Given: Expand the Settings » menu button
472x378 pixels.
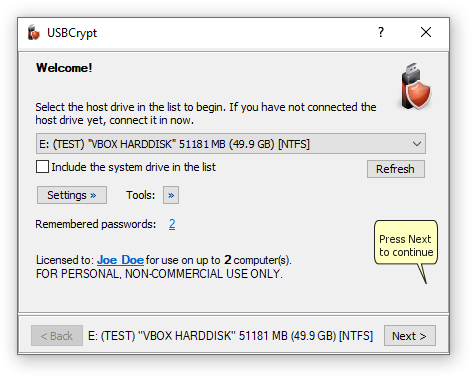Looking at the screenshot, I should coord(72,195).
